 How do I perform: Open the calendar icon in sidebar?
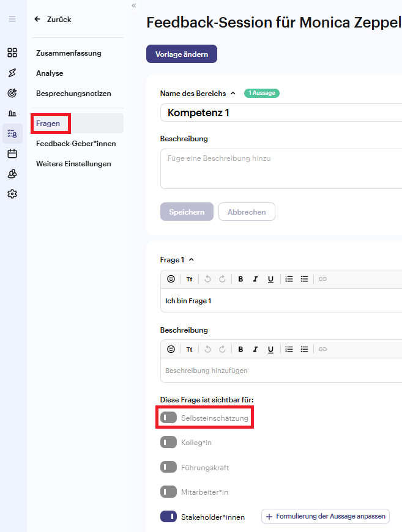click(x=12, y=153)
